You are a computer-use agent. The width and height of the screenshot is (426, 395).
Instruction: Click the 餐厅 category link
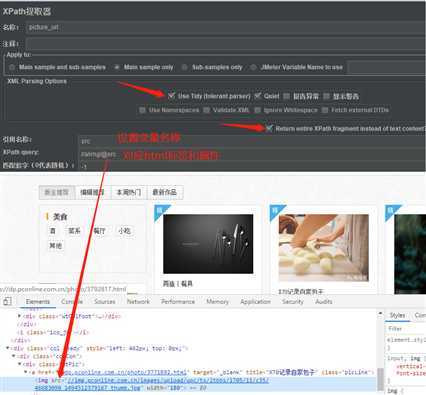click(x=99, y=231)
